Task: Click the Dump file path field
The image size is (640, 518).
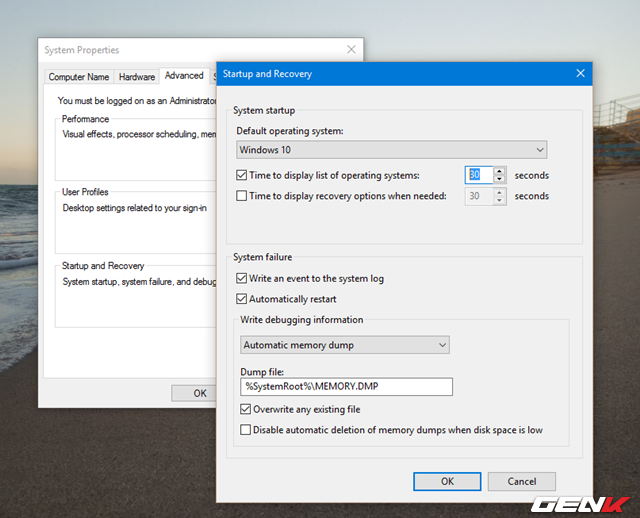Action: pos(346,386)
